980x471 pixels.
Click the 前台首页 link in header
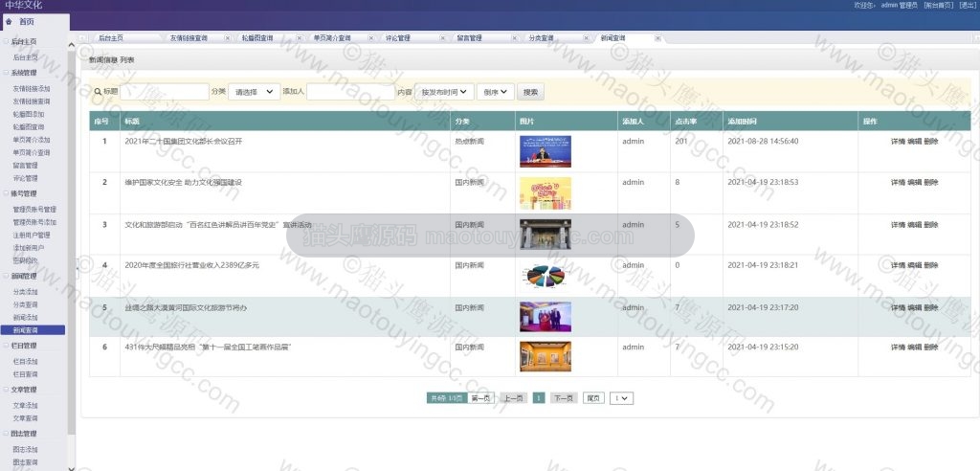click(939, 5)
